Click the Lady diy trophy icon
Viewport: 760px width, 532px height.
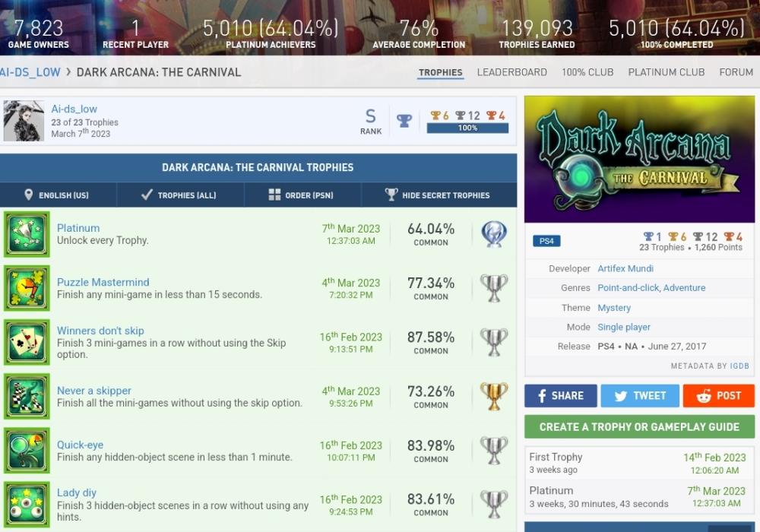27,504
